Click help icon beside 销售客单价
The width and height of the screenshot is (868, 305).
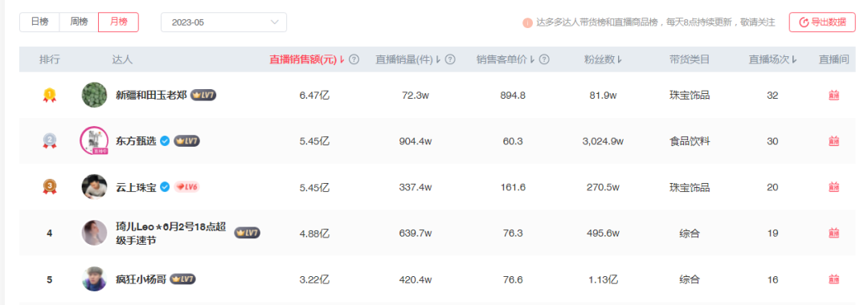(x=544, y=59)
